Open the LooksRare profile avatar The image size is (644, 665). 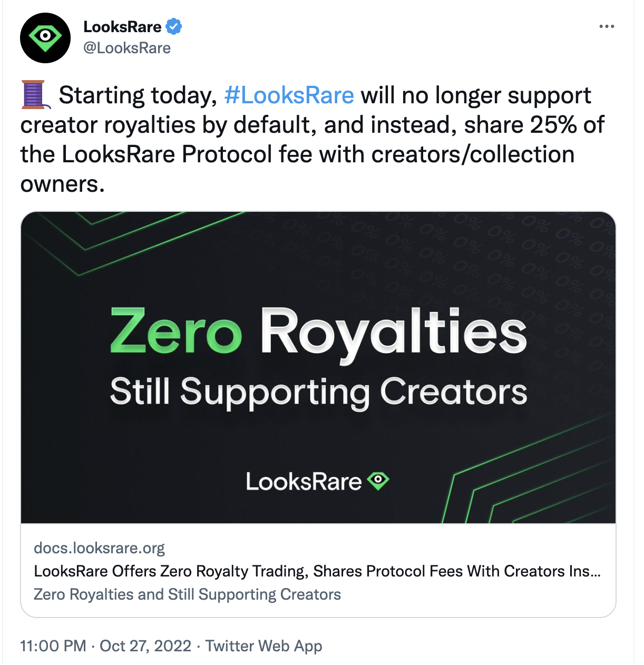pos(45,38)
